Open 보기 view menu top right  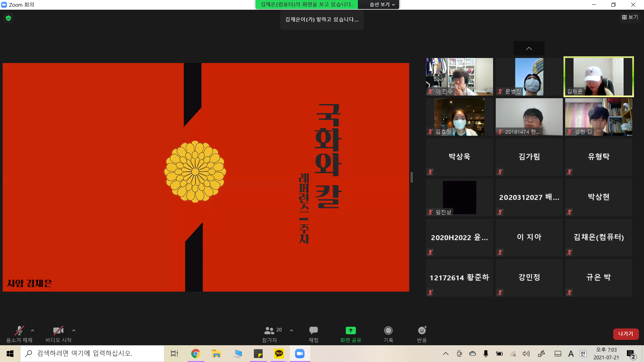click(x=630, y=17)
